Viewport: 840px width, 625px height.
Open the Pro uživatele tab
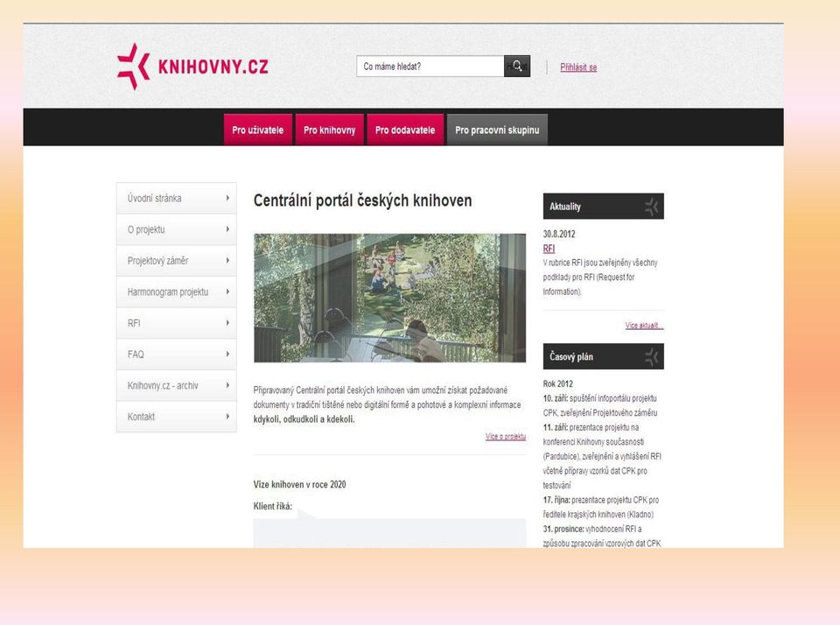pos(257,130)
